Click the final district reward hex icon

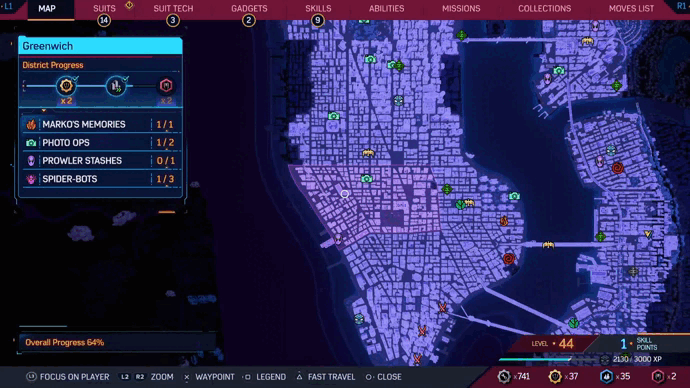tap(166, 85)
